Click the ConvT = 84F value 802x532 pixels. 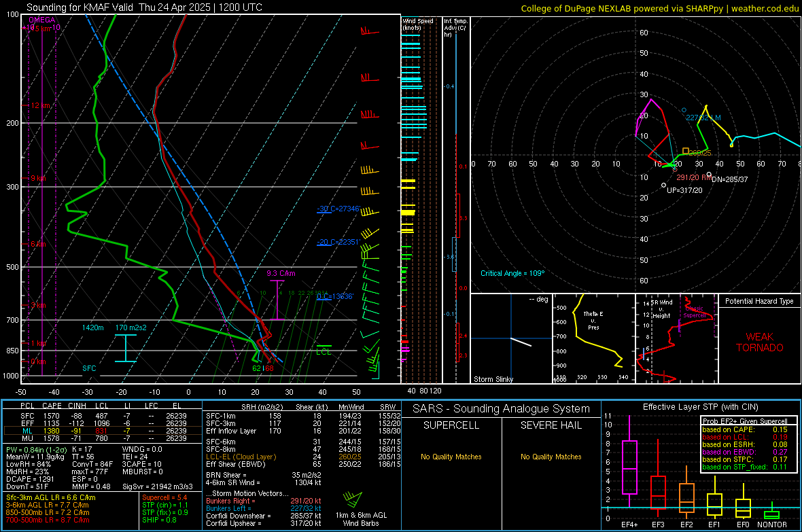point(92,465)
